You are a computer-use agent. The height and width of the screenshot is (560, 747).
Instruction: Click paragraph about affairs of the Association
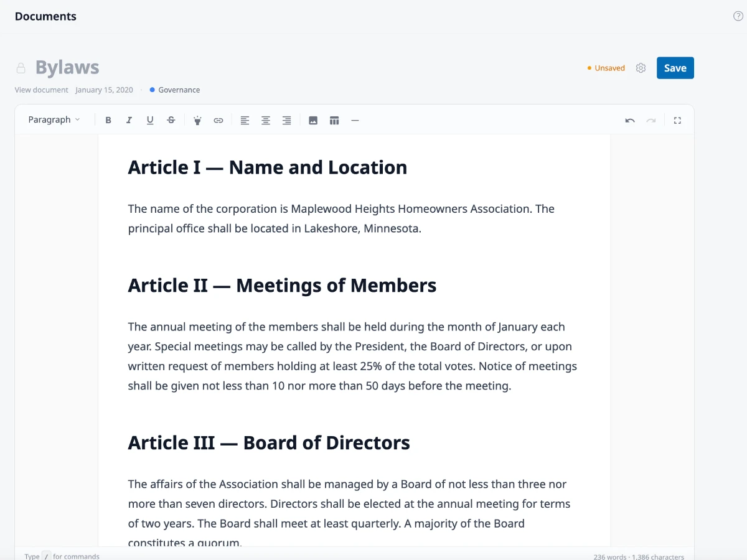tap(349, 513)
